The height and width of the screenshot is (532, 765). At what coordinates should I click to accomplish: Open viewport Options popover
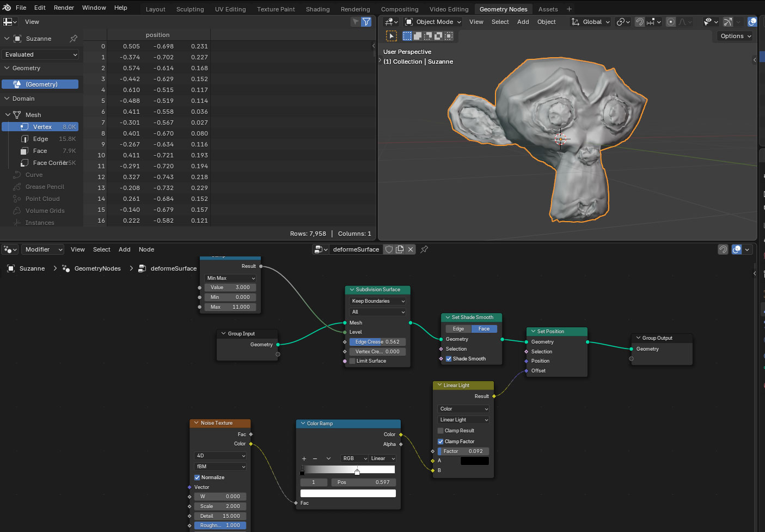click(735, 36)
